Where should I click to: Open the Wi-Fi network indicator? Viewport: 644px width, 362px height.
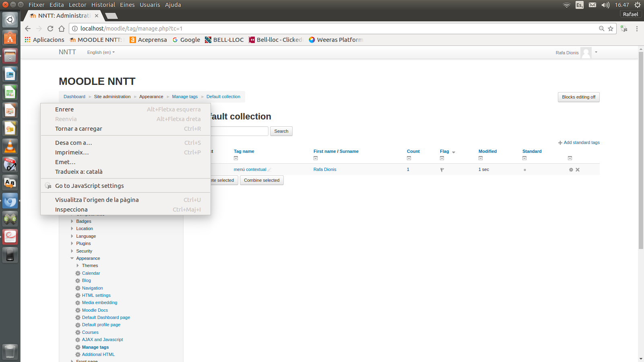point(567,5)
